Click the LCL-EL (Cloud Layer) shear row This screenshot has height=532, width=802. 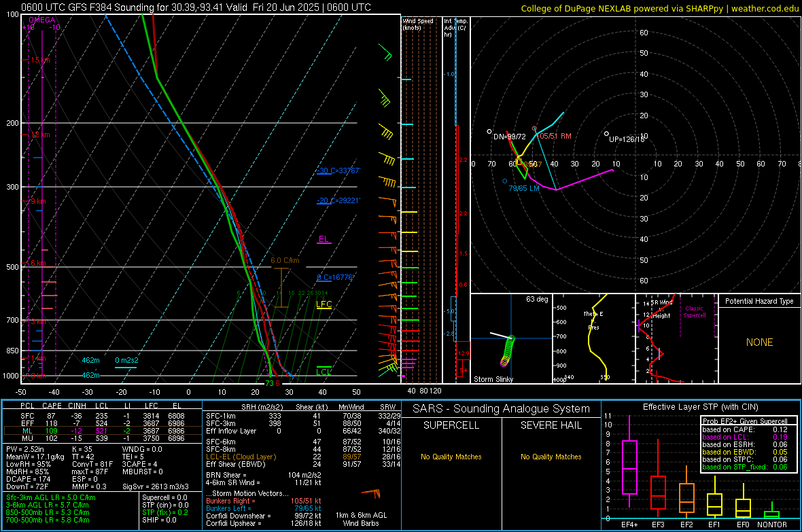[x=303, y=457]
